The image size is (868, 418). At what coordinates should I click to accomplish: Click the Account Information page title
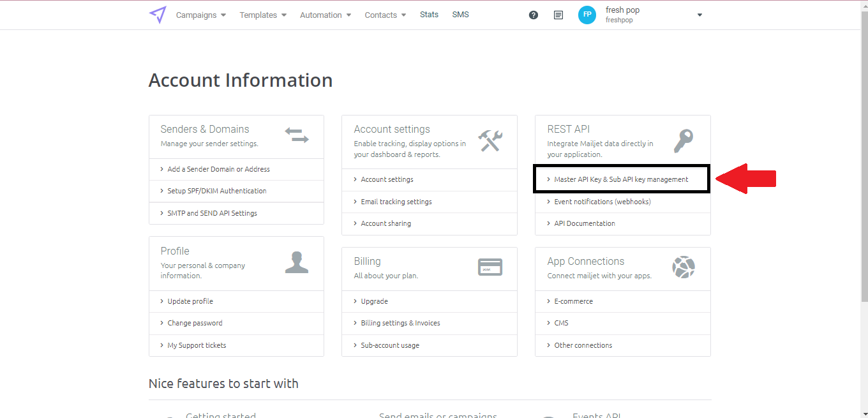(x=241, y=80)
